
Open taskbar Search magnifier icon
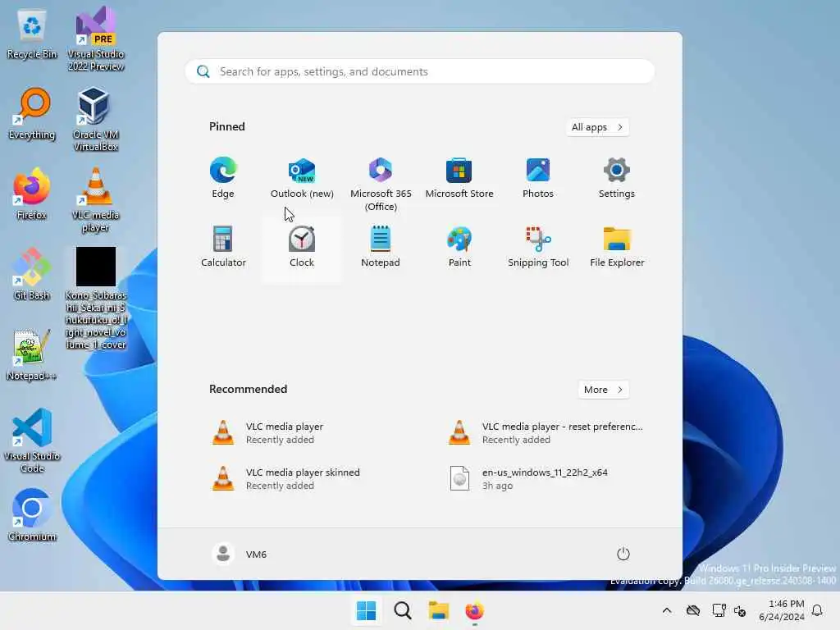coord(402,610)
